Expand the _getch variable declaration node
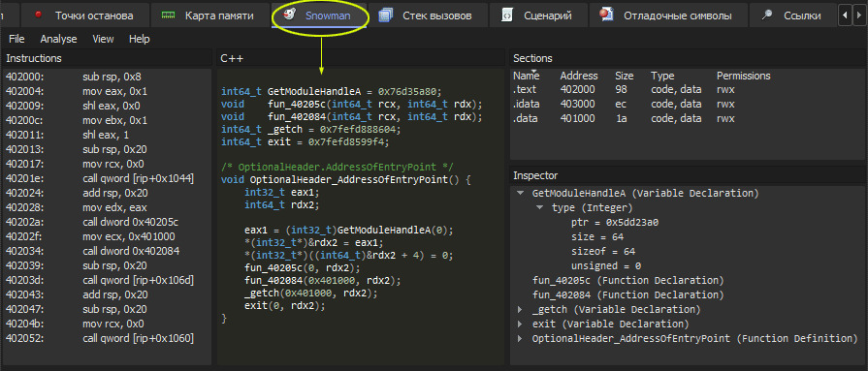The height and width of the screenshot is (371, 868). [x=520, y=309]
